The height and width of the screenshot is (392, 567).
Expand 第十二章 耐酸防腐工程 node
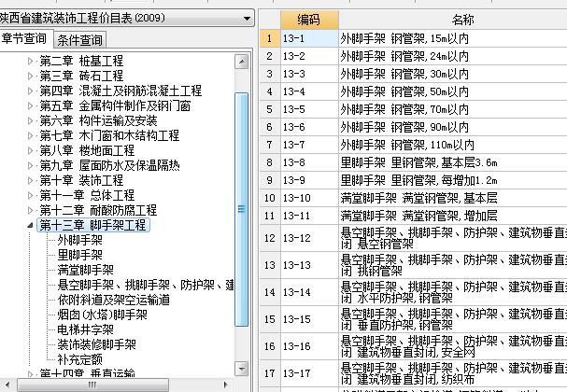(x=31, y=210)
